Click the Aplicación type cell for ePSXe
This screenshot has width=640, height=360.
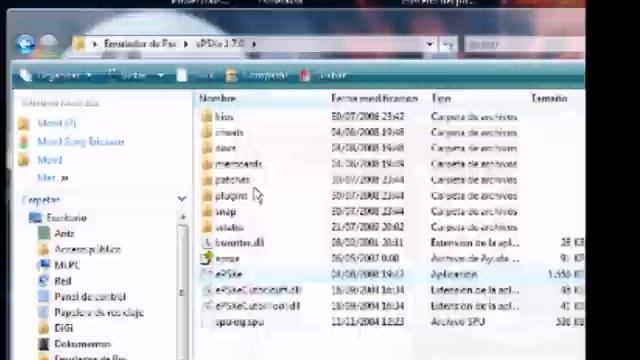(454, 274)
